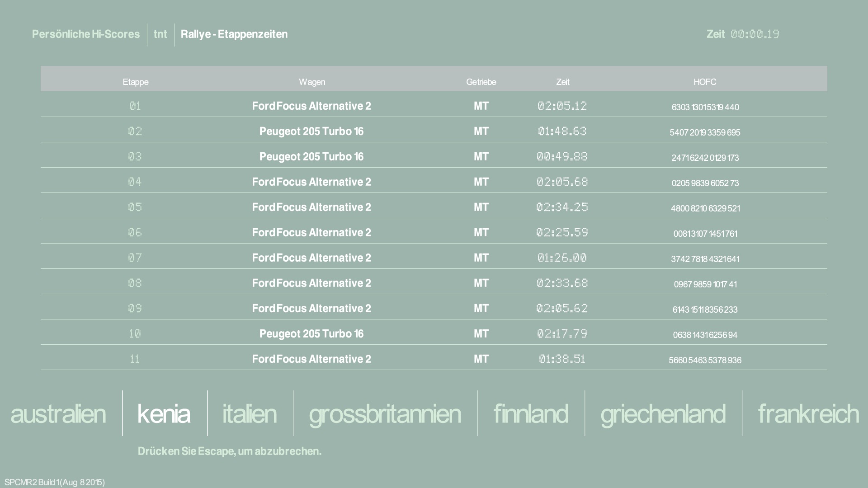Click the Getriebe column header
This screenshot has height=488, width=868.
tap(481, 82)
